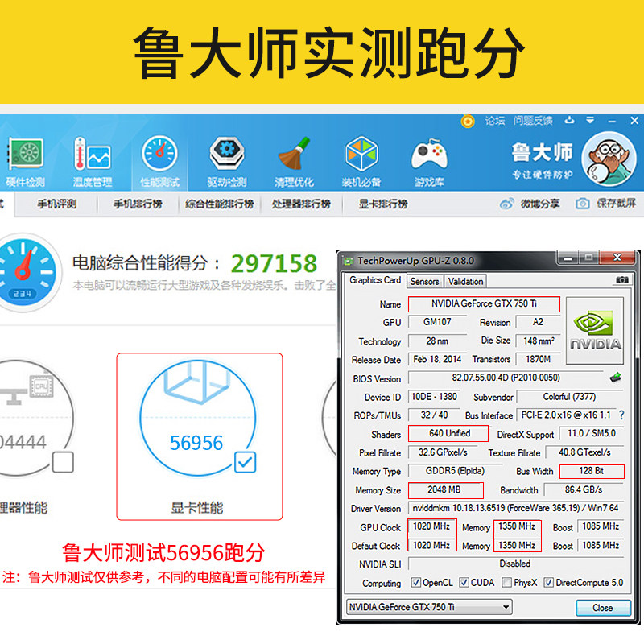Viewport: 644px width, 644px height.
Task: Check the 处理器性能 checkbox
Action: tap(63, 462)
